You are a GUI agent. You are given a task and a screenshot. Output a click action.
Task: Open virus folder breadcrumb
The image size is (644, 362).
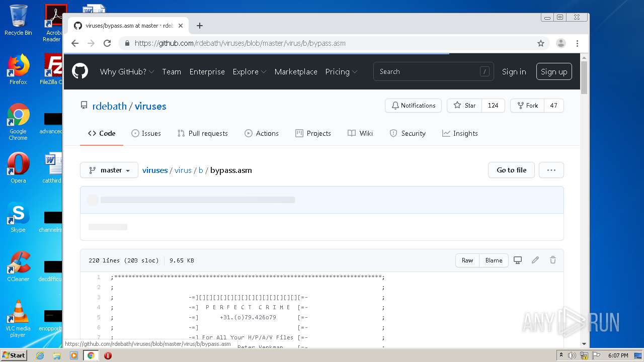183,170
